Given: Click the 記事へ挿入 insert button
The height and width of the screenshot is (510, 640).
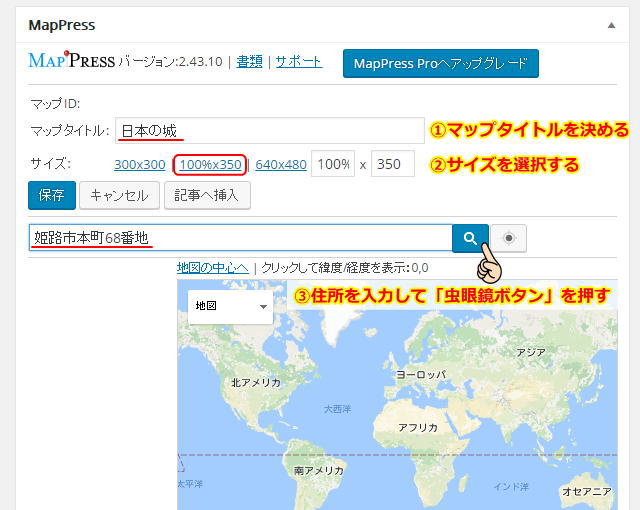Looking at the screenshot, I should (207, 195).
